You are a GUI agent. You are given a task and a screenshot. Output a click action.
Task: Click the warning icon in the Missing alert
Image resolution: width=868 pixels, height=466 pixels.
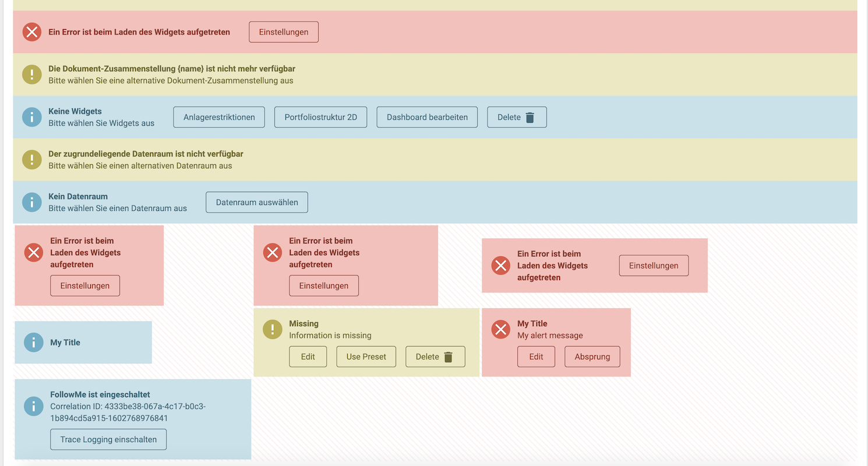click(272, 329)
